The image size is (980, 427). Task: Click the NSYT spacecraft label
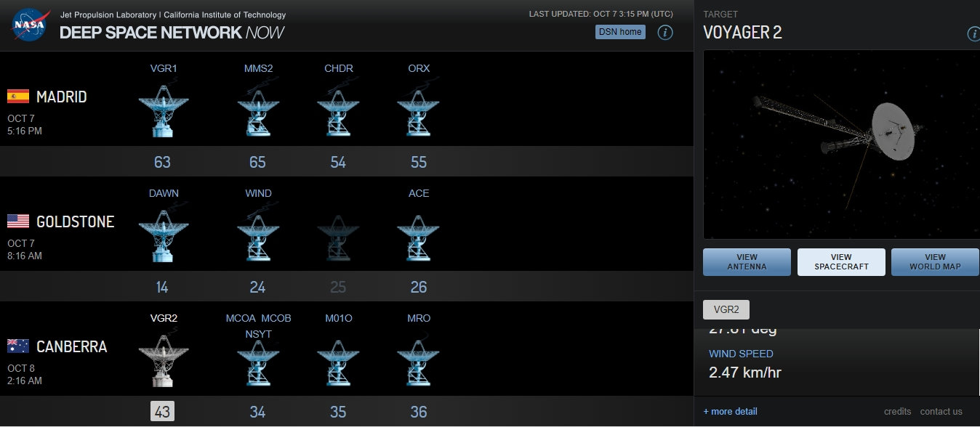pyautogui.click(x=258, y=334)
